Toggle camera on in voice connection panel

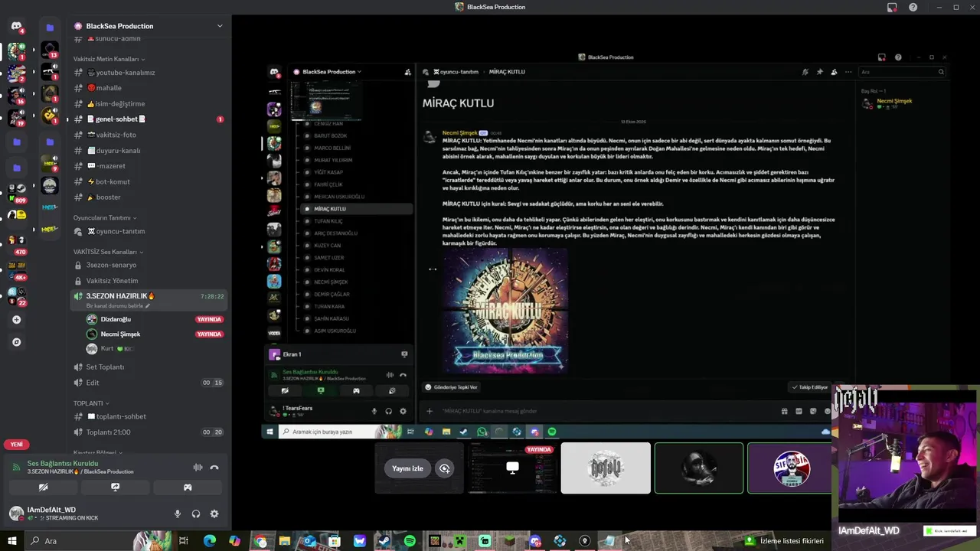[43, 487]
